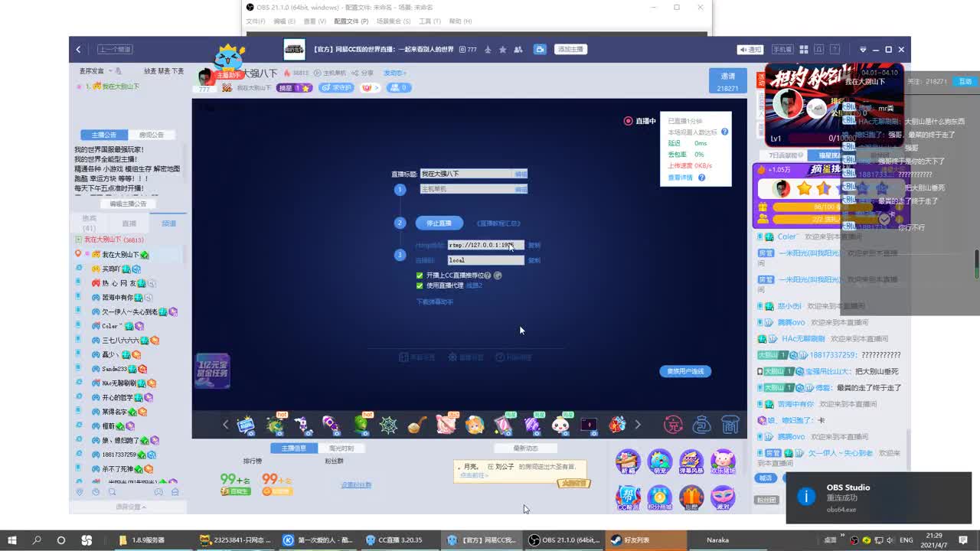Switch to 主播公告 tab
The width and height of the screenshot is (980, 551).
point(104,135)
